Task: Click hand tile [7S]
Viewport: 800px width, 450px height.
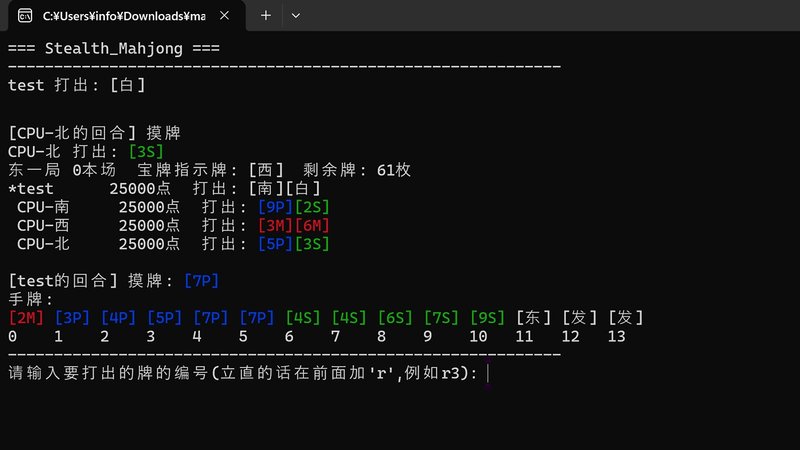Action: (441, 318)
